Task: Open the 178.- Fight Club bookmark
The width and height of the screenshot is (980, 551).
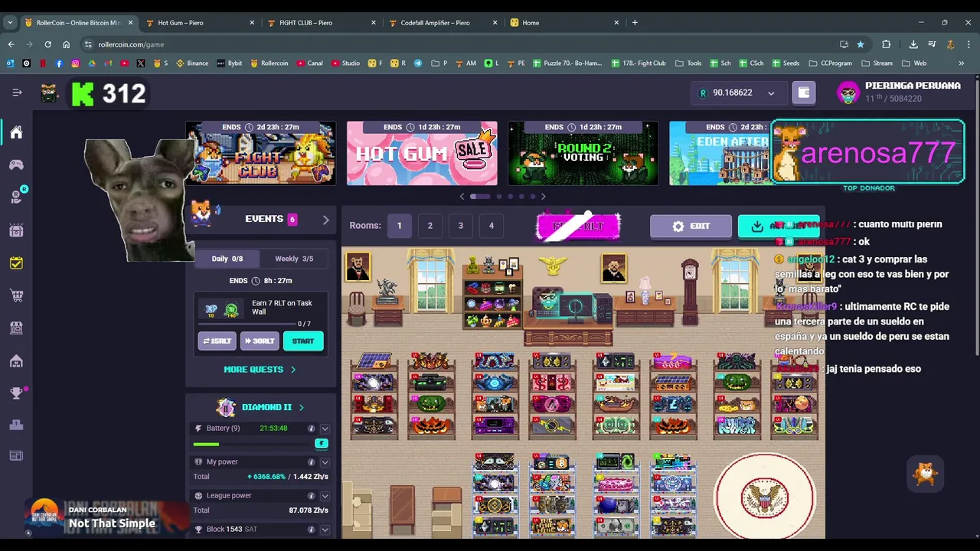Action: (638, 63)
